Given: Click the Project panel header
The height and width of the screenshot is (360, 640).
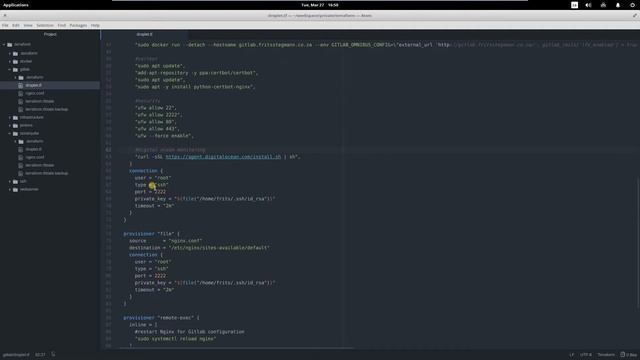Looking at the screenshot, I should point(50,34).
